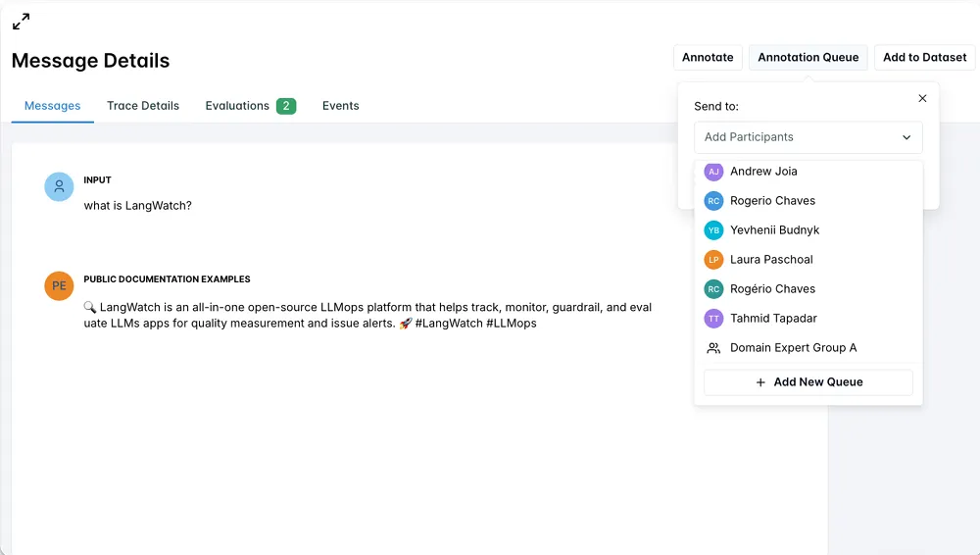Click the LangWatch response message text

coord(367,316)
